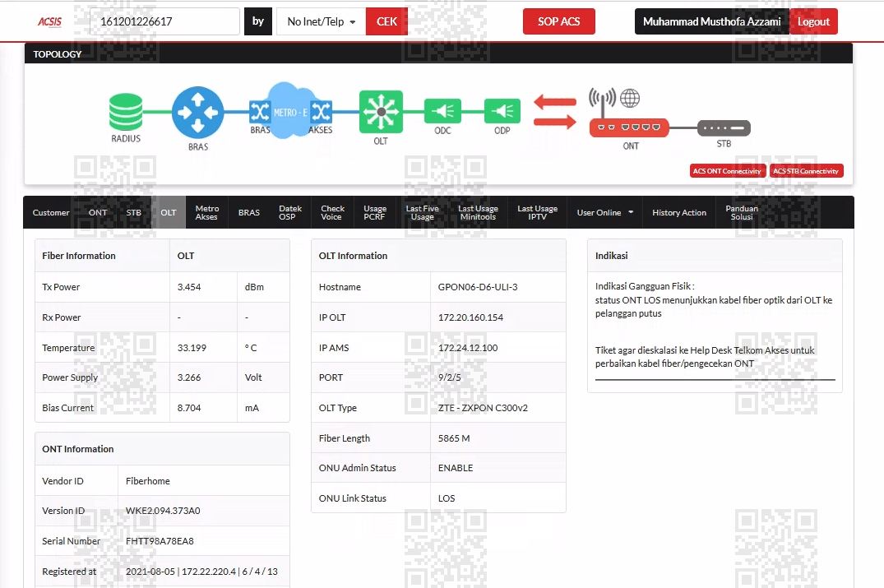Click the Metro-E AKSES switch icon

[321, 112]
